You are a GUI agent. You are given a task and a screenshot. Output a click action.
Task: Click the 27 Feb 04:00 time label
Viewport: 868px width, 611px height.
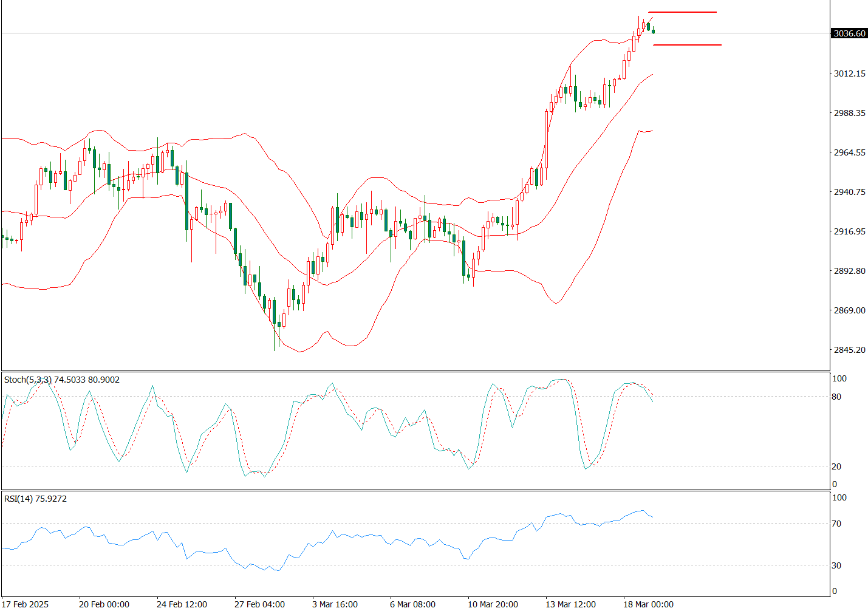tap(259, 604)
